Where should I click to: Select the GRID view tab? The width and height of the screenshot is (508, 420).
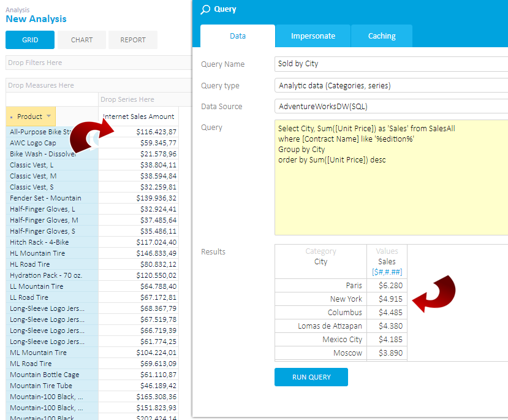[x=29, y=39]
